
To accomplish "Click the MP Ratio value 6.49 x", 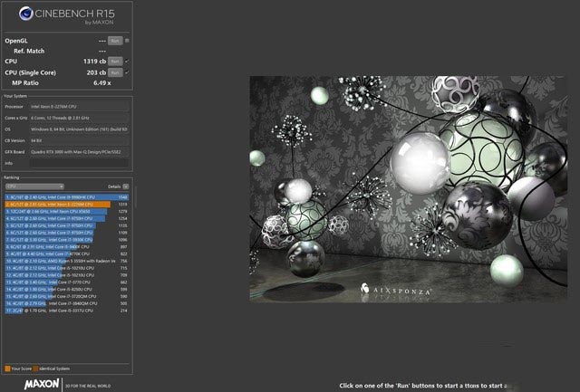I will click(102, 83).
